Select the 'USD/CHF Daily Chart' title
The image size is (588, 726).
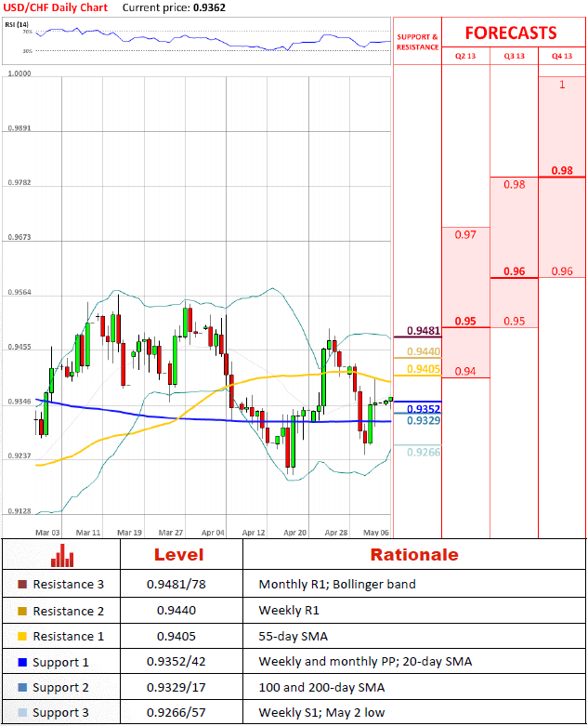56,7
